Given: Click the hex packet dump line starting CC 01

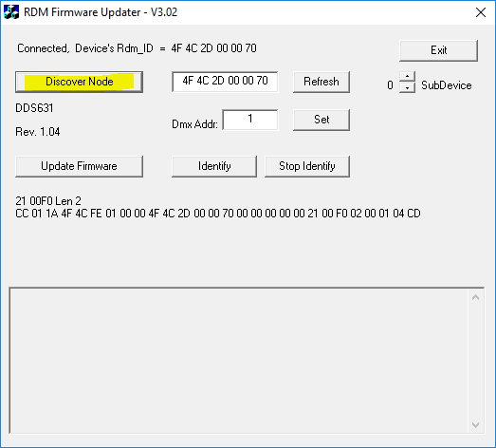Looking at the screenshot, I should point(218,214).
